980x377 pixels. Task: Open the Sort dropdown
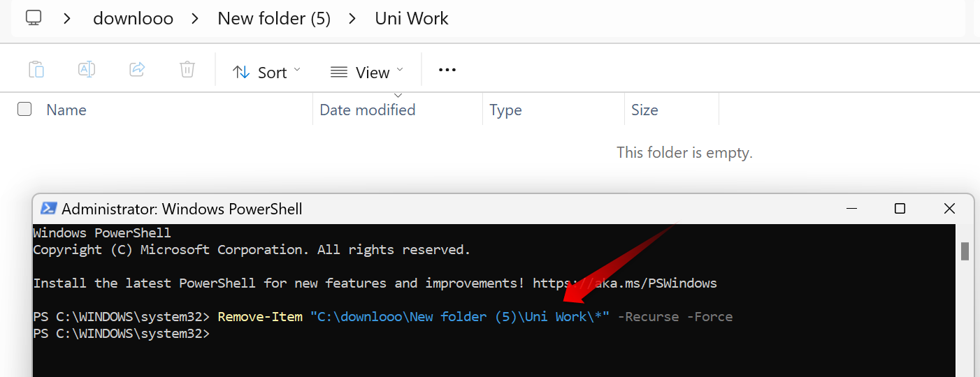click(x=266, y=72)
